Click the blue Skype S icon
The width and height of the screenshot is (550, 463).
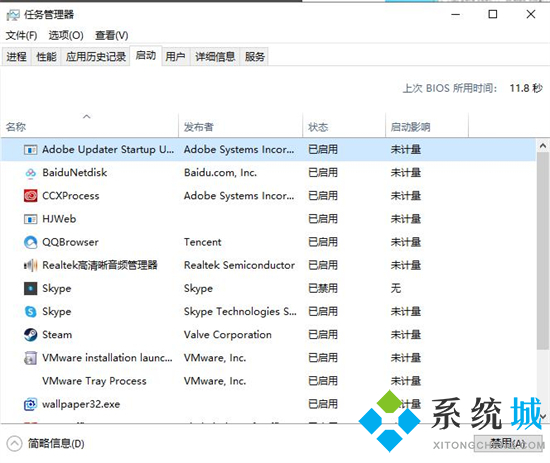click(x=31, y=312)
